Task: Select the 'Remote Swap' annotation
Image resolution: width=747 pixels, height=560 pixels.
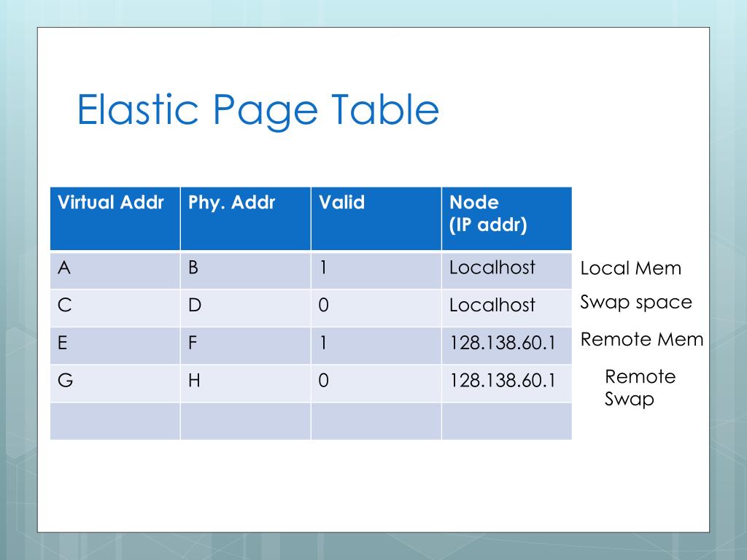Action: coord(640,388)
